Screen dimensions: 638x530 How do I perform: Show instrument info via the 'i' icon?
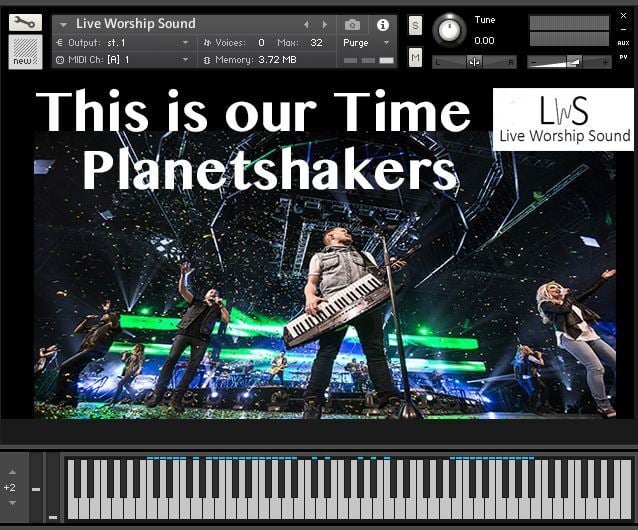click(x=382, y=25)
